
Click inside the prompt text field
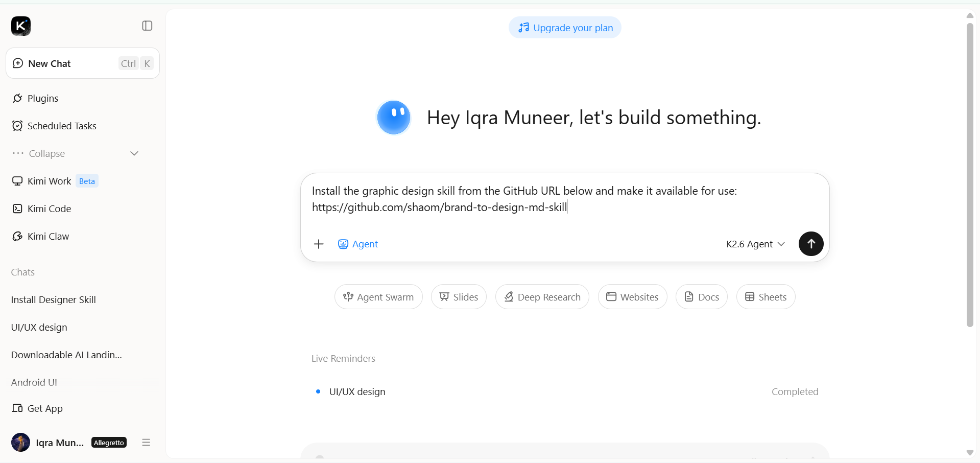click(564, 199)
